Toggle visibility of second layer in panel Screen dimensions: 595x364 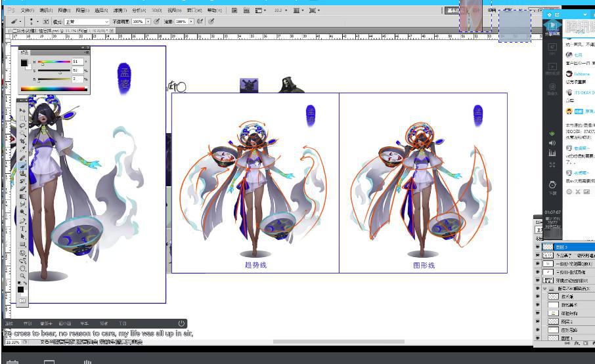tap(537, 255)
